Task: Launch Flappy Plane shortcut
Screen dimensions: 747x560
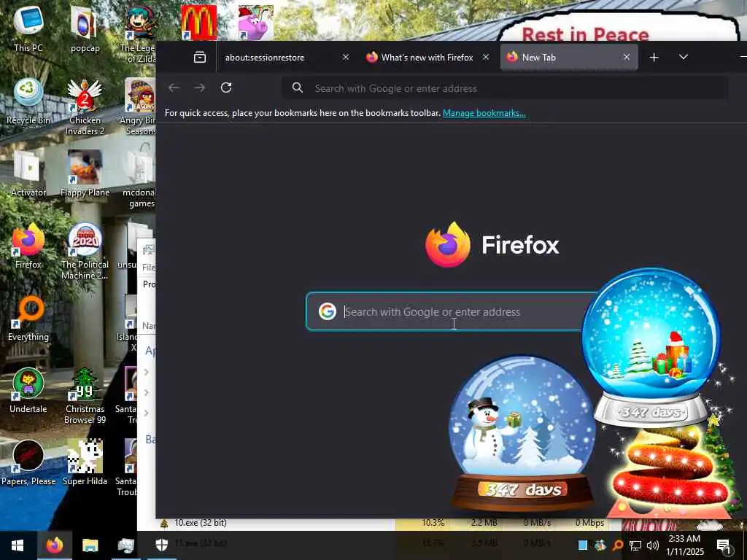Action: 85,174
